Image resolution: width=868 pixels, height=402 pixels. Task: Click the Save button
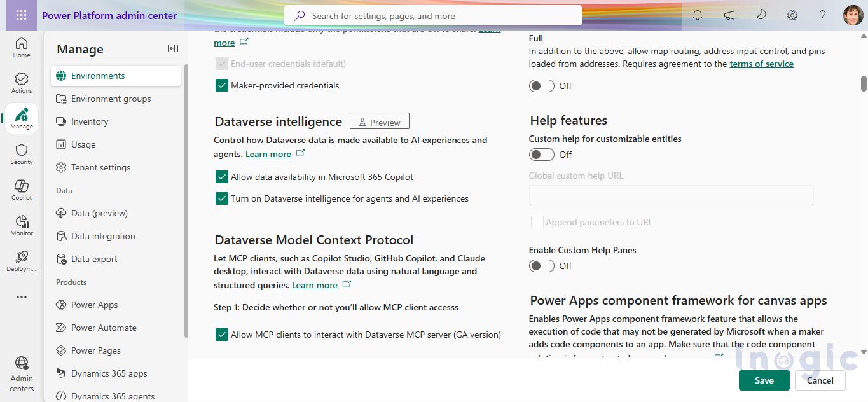click(x=764, y=380)
